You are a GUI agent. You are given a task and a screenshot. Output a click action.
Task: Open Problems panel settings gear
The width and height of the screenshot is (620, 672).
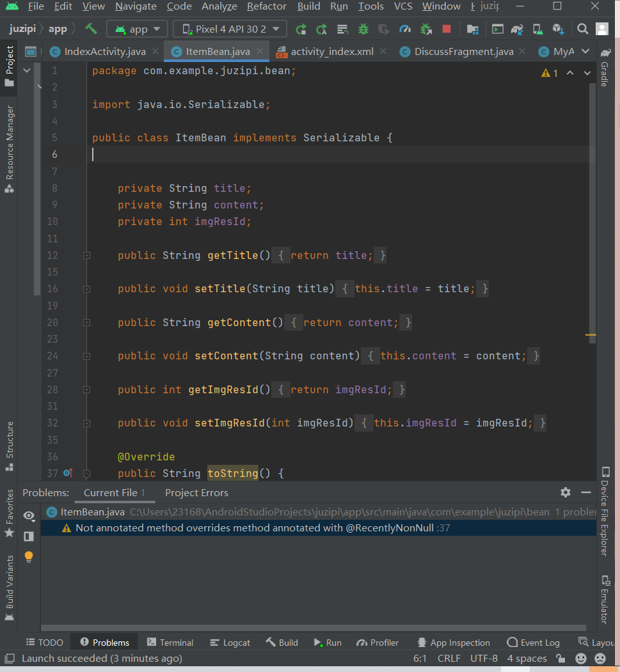pos(565,492)
